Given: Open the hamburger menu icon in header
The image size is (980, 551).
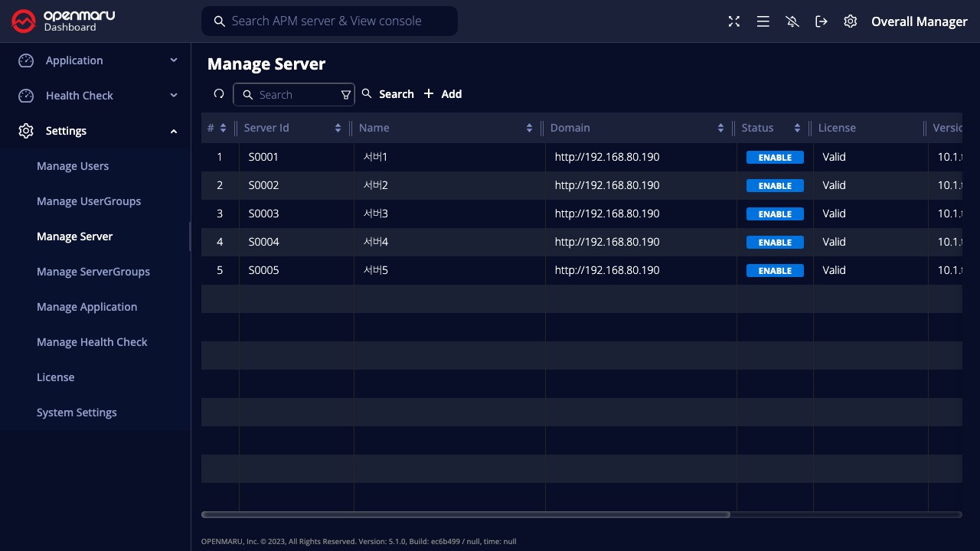Looking at the screenshot, I should (x=763, y=21).
